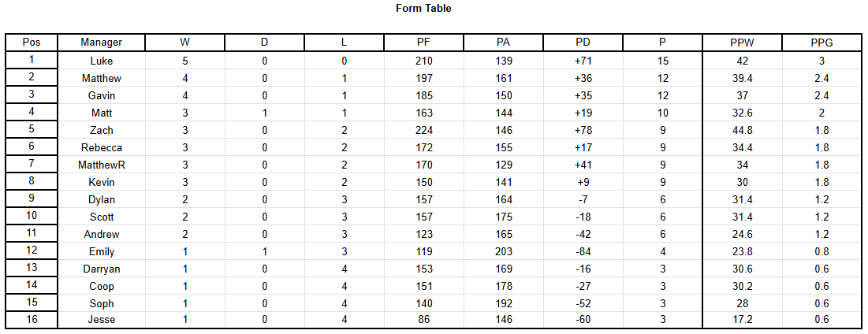The image size is (868, 334).
Task: Click the Pos column header
Action: (x=32, y=43)
